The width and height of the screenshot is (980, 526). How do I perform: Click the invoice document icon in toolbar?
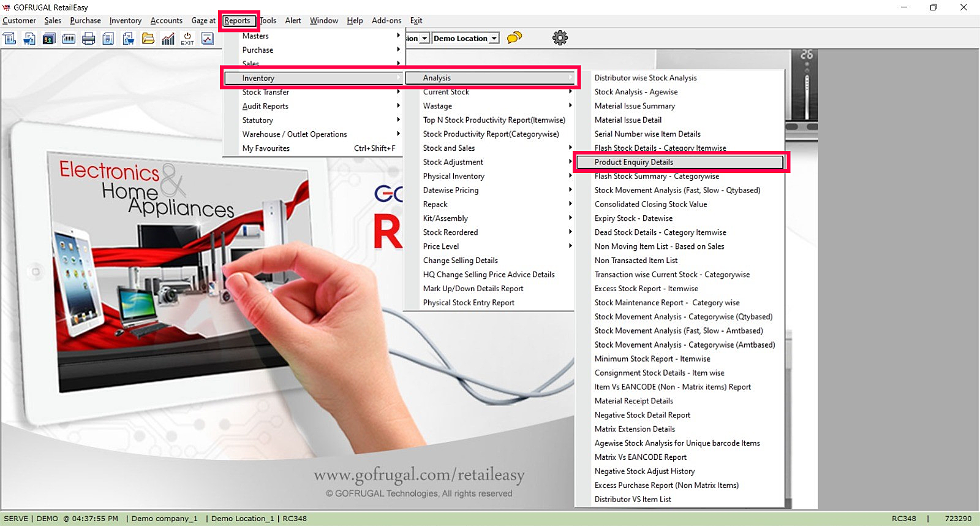(x=10, y=39)
